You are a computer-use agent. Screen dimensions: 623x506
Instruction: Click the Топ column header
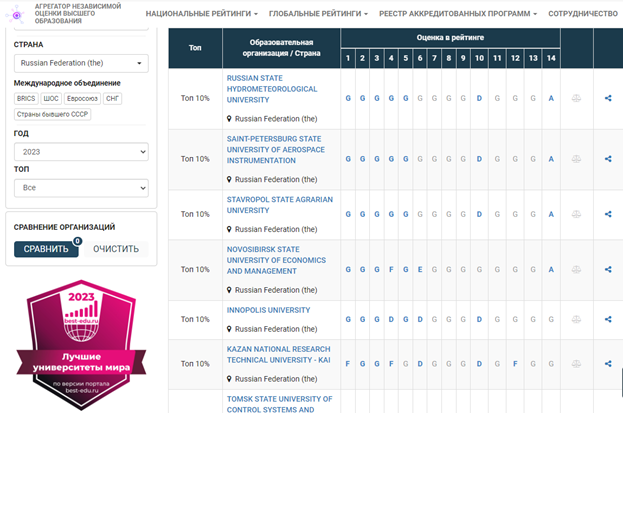click(x=195, y=48)
